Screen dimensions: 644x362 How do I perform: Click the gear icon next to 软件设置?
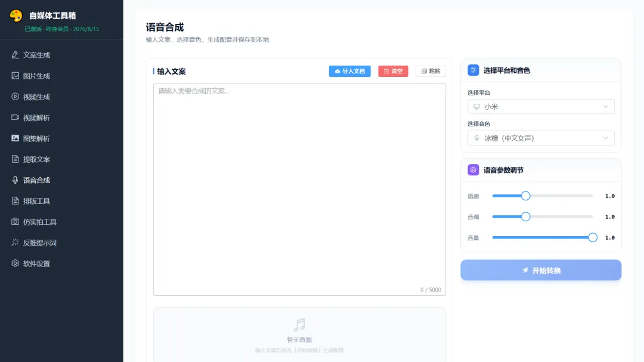click(x=15, y=264)
